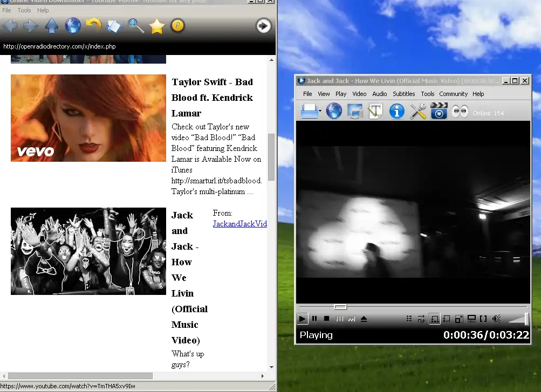Image resolution: width=541 pixels, height=392 pixels.
Task: Open the player's open-file drive icon
Action: [x=309, y=111]
